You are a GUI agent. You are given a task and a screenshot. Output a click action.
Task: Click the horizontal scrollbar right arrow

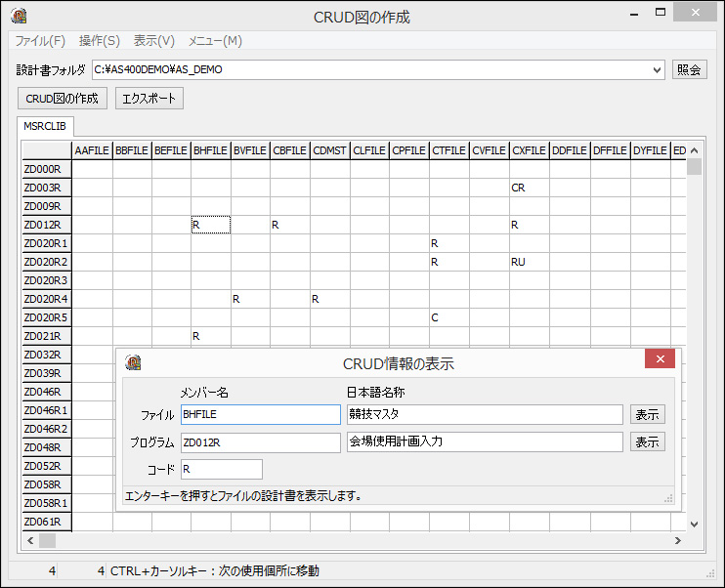click(x=678, y=540)
